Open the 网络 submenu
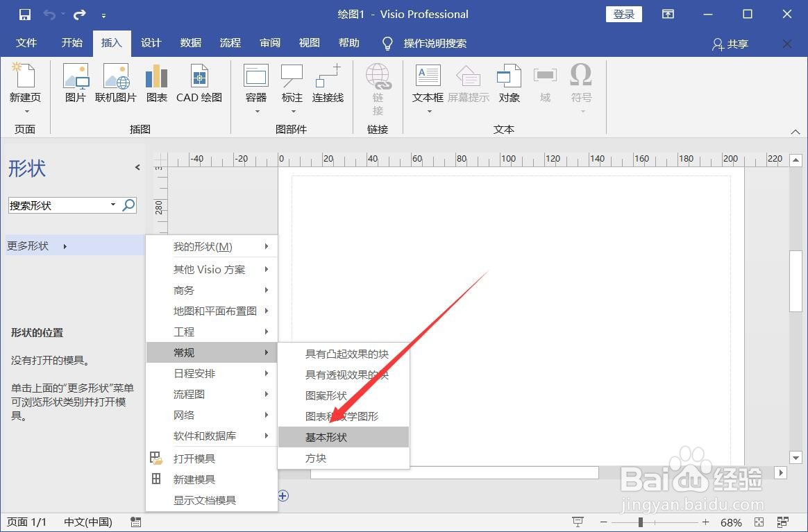This screenshot has height=532, width=808. [x=212, y=415]
